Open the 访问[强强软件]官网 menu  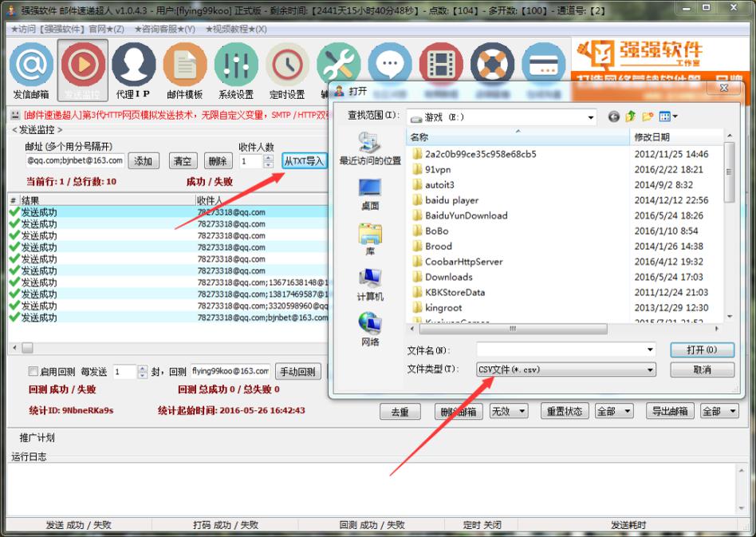(x=68, y=29)
